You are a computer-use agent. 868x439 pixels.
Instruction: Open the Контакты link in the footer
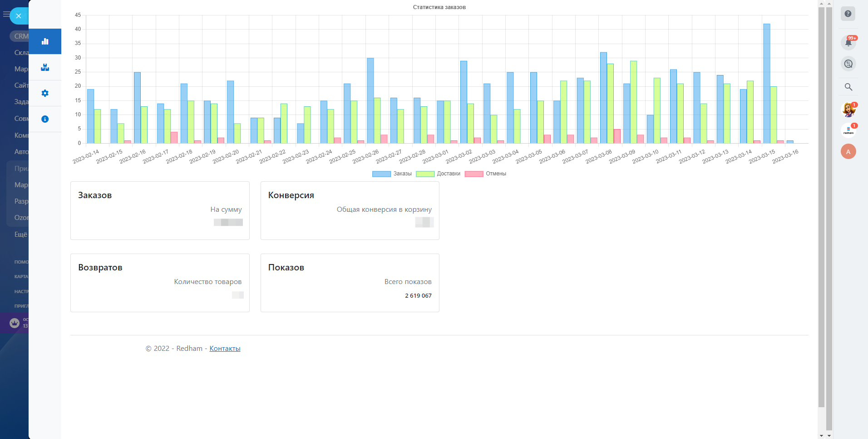225,349
